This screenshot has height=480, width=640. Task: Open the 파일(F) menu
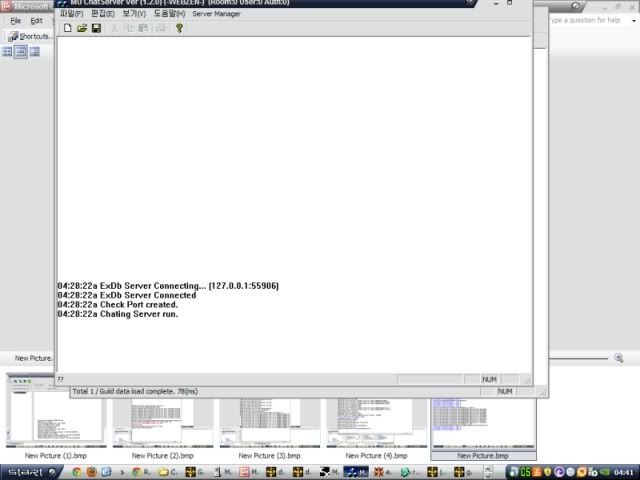coord(72,14)
